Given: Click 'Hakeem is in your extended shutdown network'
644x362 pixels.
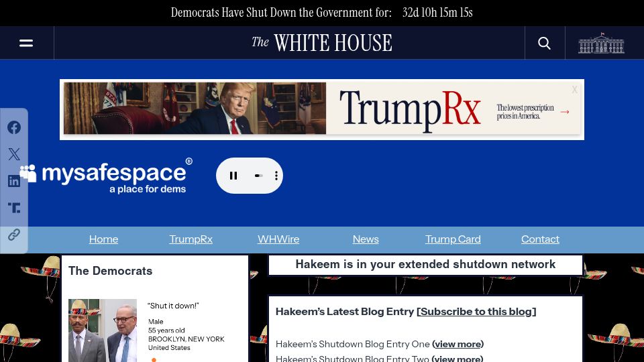Looking at the screenshot, I should (425, 264).
